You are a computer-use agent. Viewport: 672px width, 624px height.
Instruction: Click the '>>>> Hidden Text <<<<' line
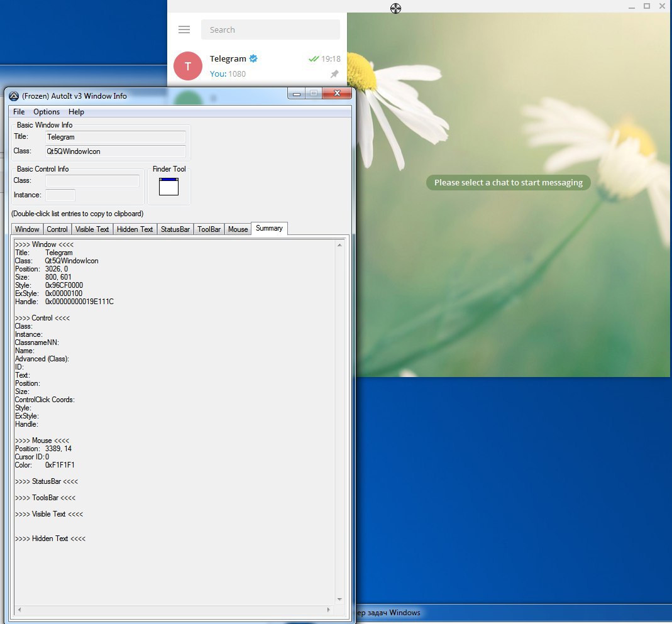coord(50,539)
